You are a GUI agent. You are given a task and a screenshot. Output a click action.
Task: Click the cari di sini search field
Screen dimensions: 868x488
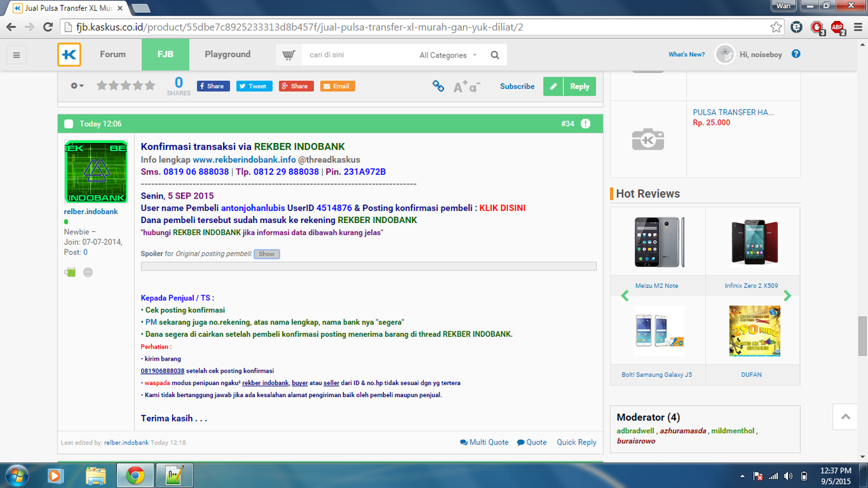click(358, 55)
